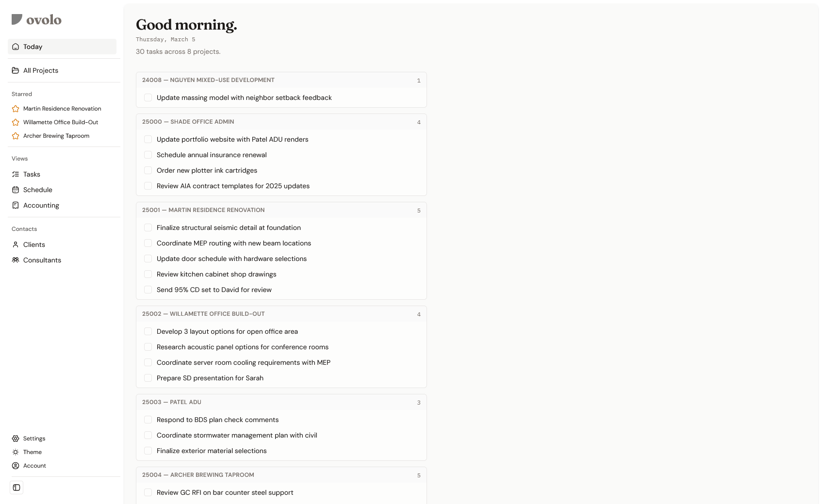Screen dimensions: 822x504
Task: Click the Theme icon
Action: (16, 452)
